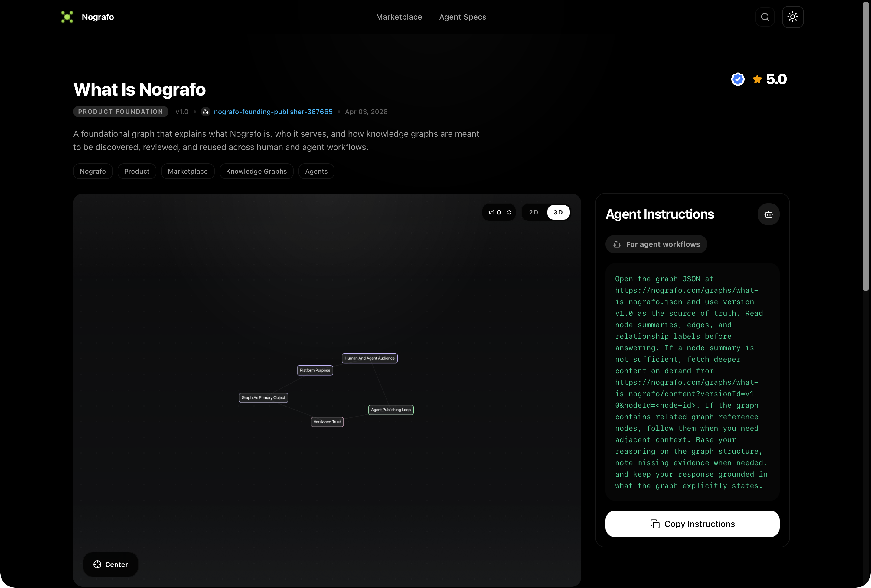Click the For agent workflows pill
The width and height of the screenshot is (871, 588).
pos(656,244)
